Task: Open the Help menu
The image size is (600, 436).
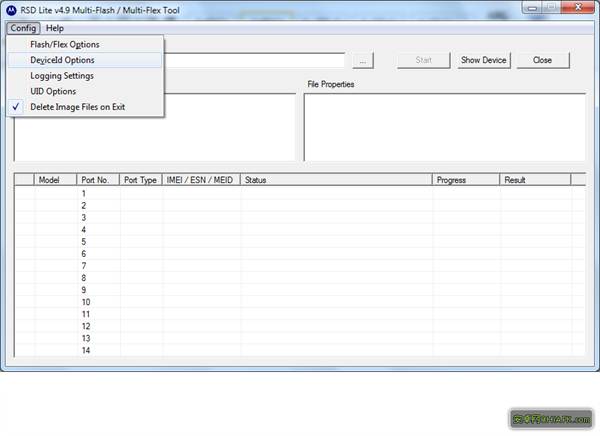Action: point(55,28)
